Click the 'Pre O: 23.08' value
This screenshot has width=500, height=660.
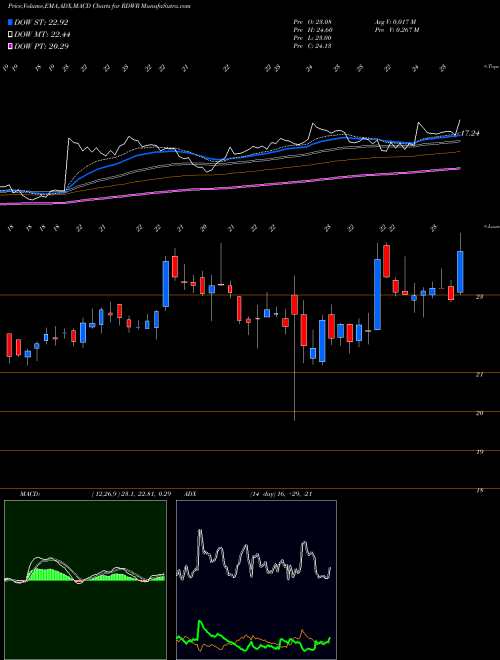click(314, 22)
